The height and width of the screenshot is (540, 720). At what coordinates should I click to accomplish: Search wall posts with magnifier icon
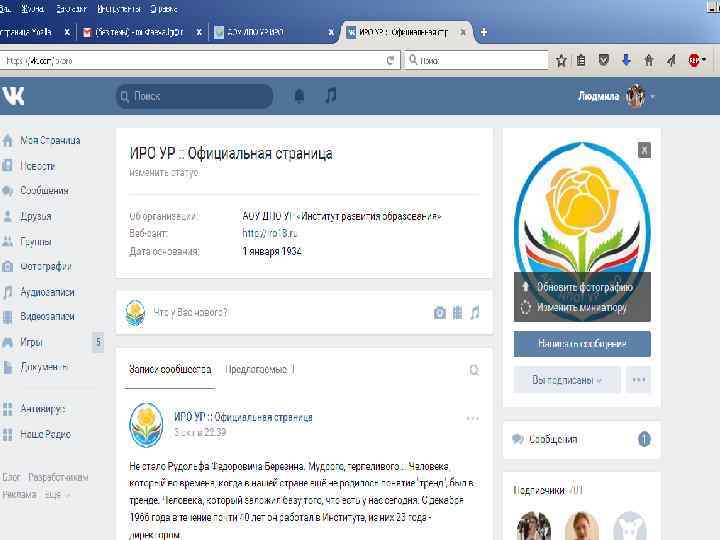(474, 370)
